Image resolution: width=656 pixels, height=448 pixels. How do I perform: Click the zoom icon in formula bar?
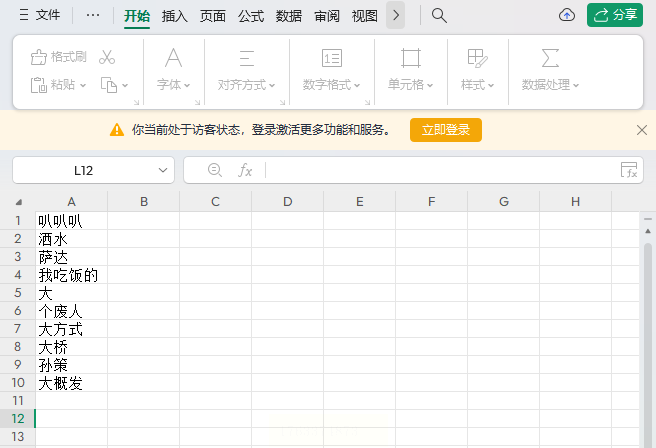[x=214, y=170]
